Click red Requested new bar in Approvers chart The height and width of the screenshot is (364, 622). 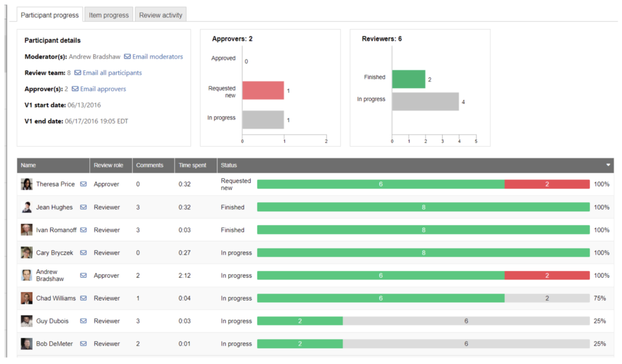pos(263,91)
